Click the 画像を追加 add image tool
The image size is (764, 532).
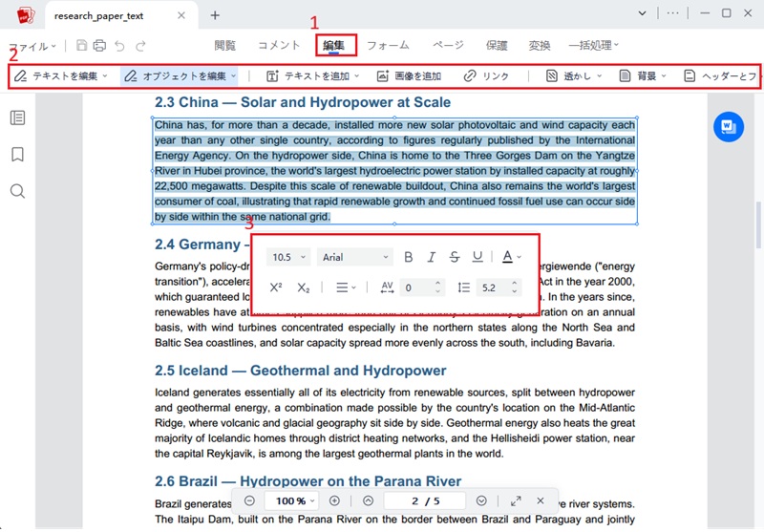(x=410, y=76)
